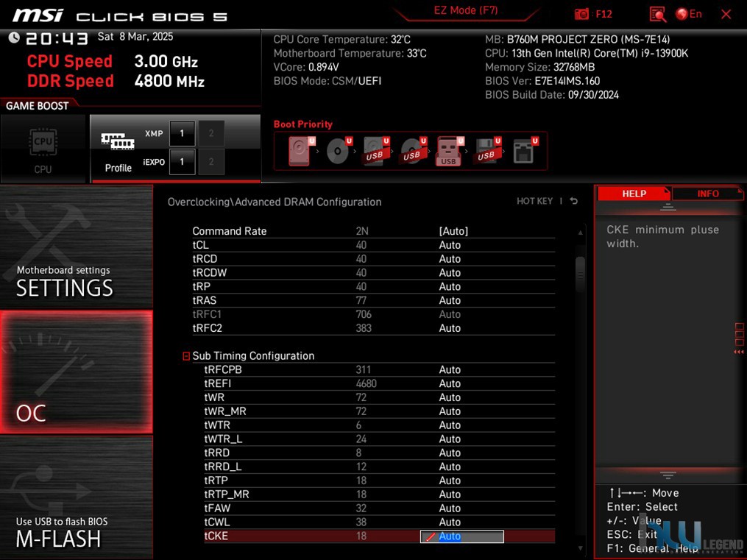Viewport: 747px width, 560px height.
Task: Change language via the En globe icon
Action: [x=689, y=14]
